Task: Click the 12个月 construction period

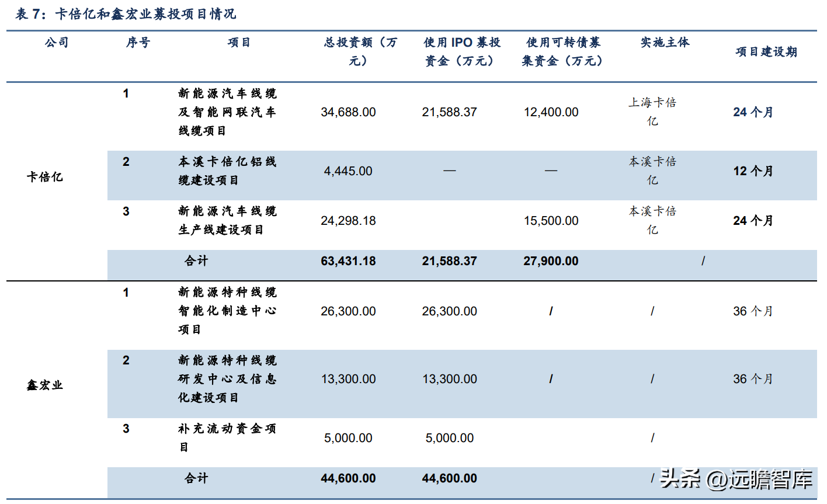Action: coord(753,171)
